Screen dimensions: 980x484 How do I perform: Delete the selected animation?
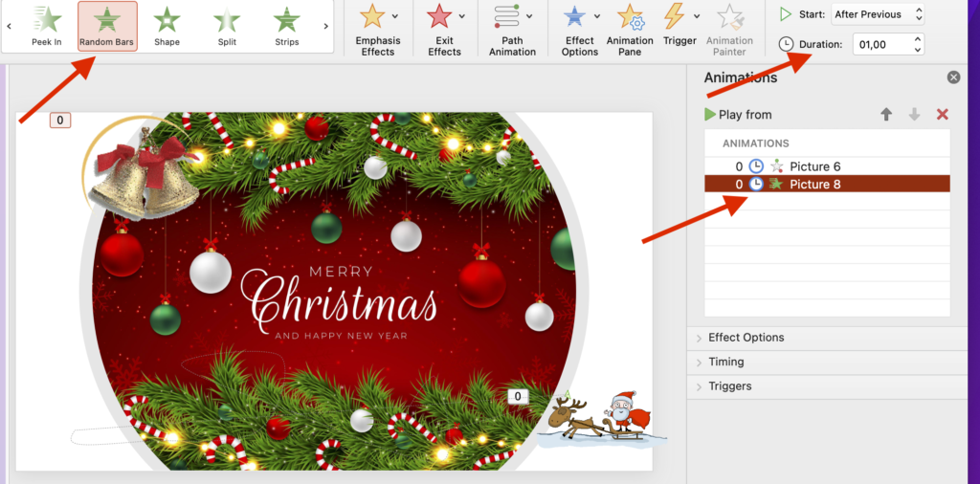[943, 114]
